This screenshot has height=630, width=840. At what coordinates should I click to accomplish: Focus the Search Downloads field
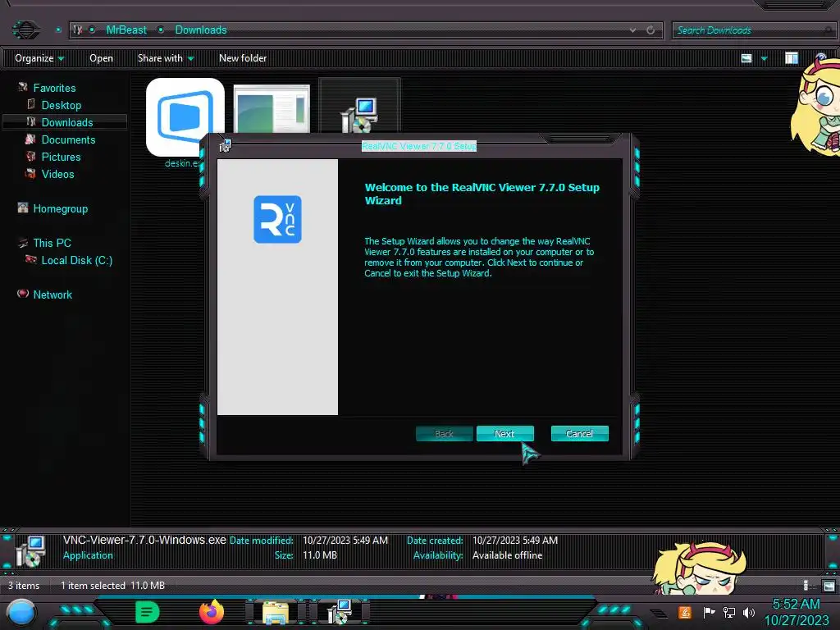[751, 30]
